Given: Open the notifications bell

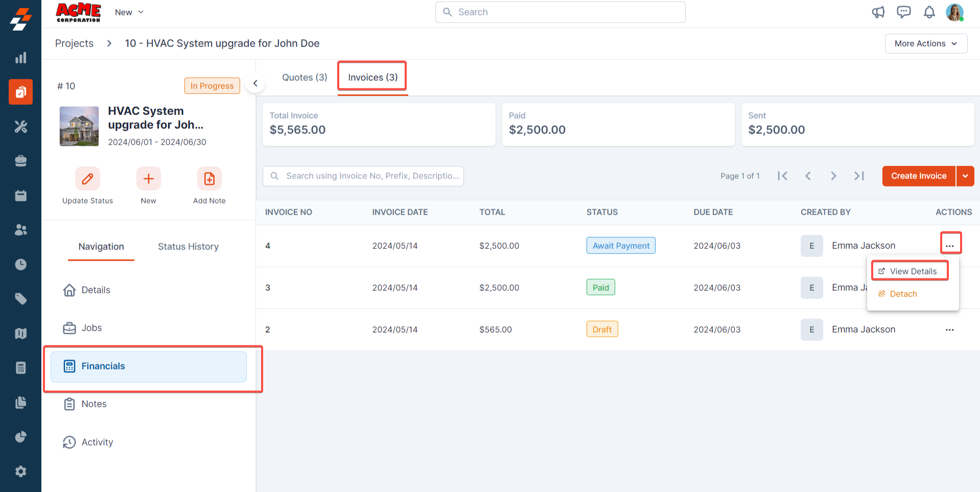Looking at the screenshot, I should [x=929, y=12].
